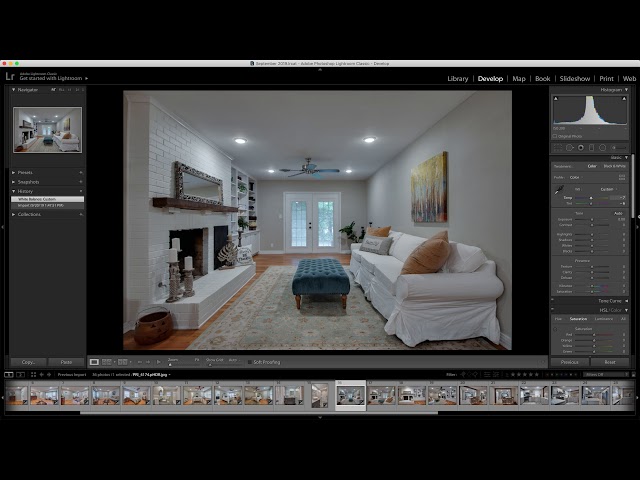Open Grid view from filmstrip bar

click(x=33, y=375)
